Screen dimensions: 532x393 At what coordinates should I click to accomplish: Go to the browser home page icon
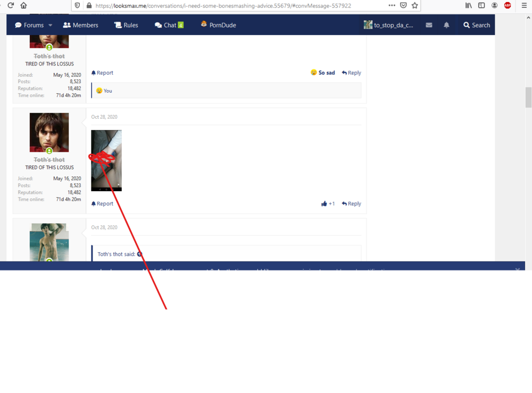[23, 5]
